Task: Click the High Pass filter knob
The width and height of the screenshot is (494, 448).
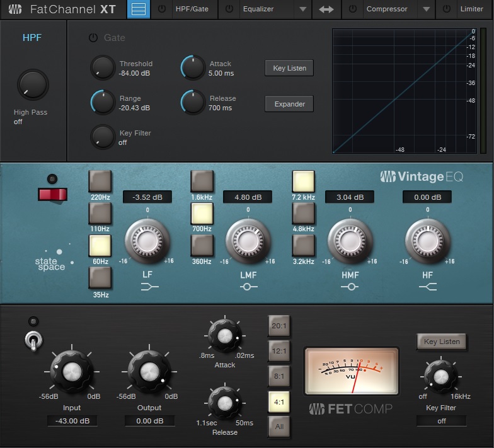Action: tap(33, 84)
